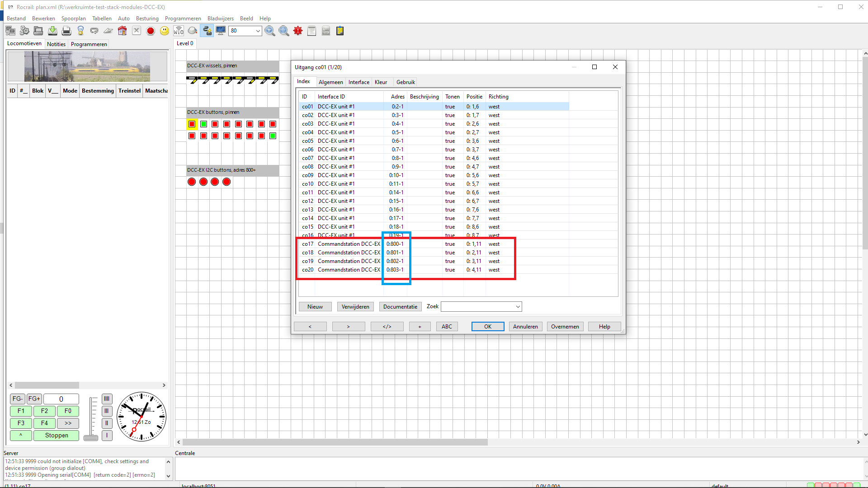
Task: Open the zoom level 80 dropdown
Action: tap(258, 31)
